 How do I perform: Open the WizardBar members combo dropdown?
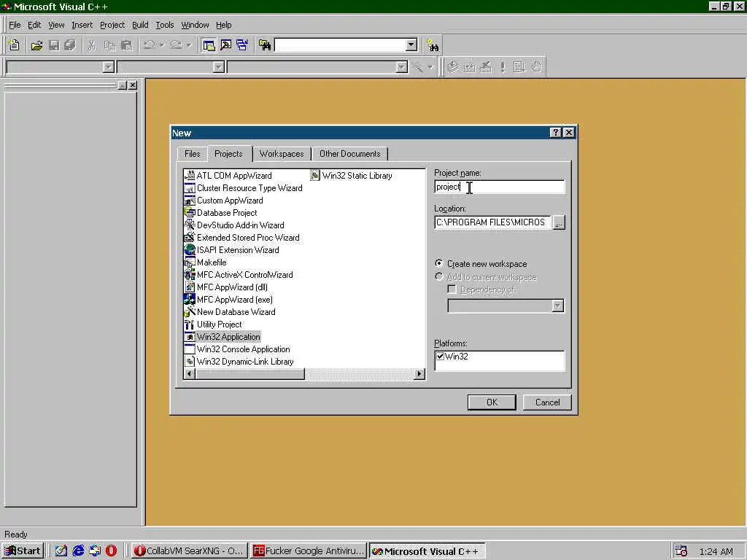pos(402,66)
